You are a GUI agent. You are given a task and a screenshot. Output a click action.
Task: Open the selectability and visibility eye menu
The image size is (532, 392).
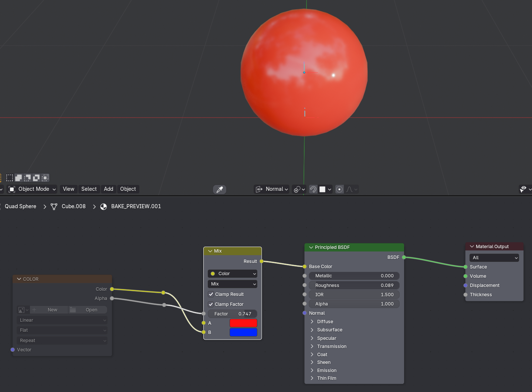tap(525, 189)
